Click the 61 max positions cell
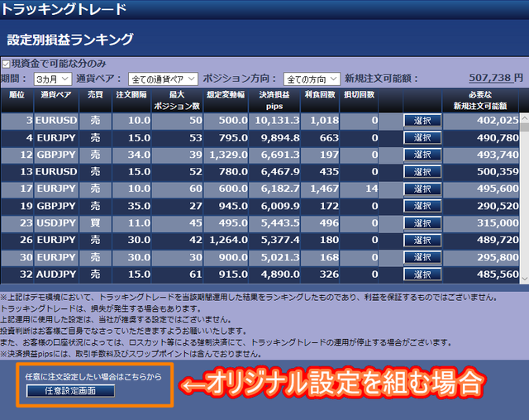The width and height of the screenshot is (529, 420). coord(177,274)
